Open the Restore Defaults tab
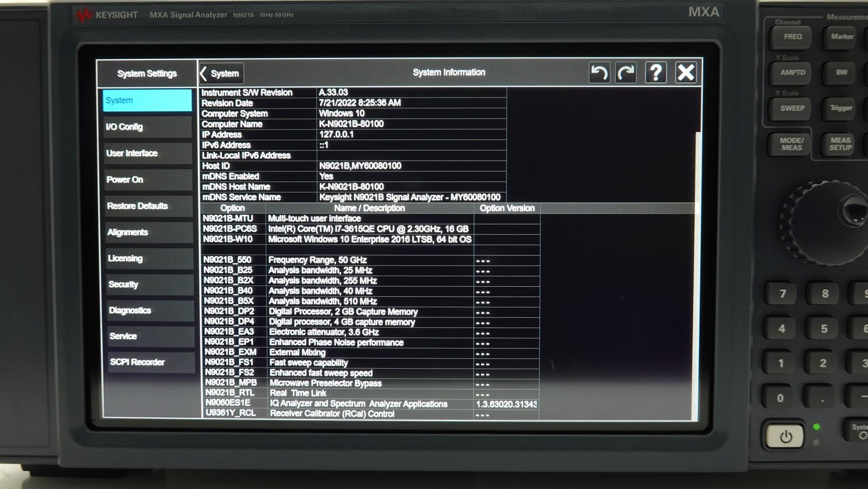868x489 pixels. point(148,206)
